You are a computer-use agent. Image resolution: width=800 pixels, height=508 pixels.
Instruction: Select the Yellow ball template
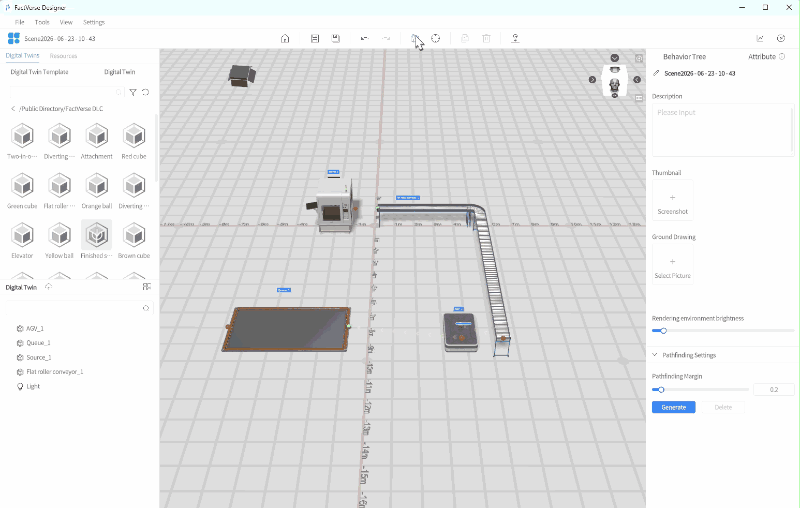pyautogui.click(x=59, y=240)
